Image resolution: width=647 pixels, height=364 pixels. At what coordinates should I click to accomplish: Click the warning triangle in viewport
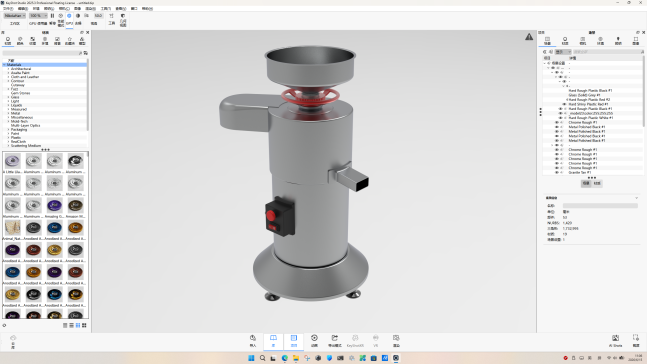[529, 37]
